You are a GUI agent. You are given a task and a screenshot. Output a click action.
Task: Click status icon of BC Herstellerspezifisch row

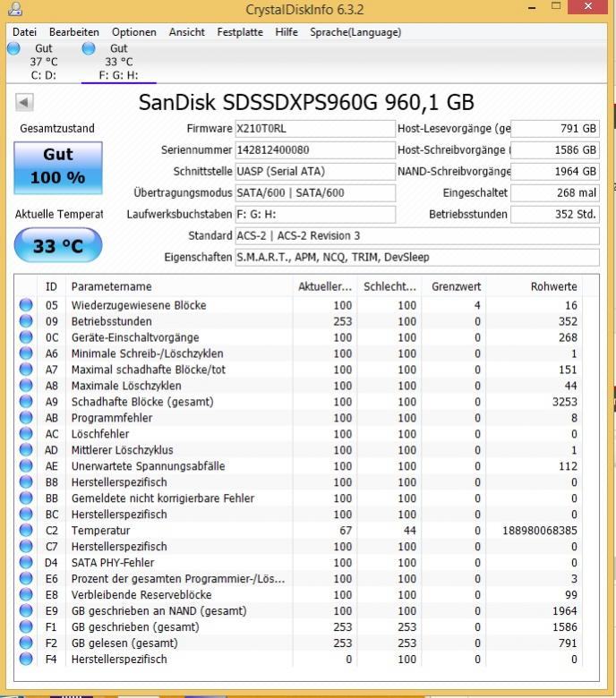tap(26, 514)
